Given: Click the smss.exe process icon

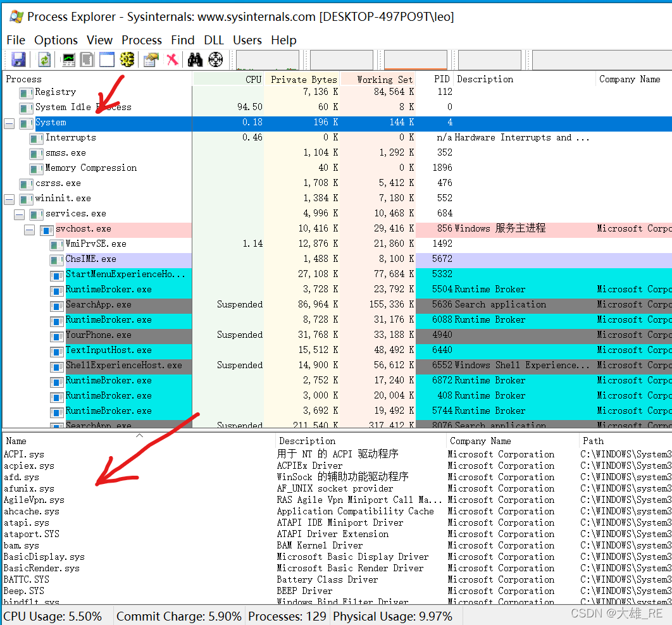Looking at the screenshot, I should pos(37,154).
